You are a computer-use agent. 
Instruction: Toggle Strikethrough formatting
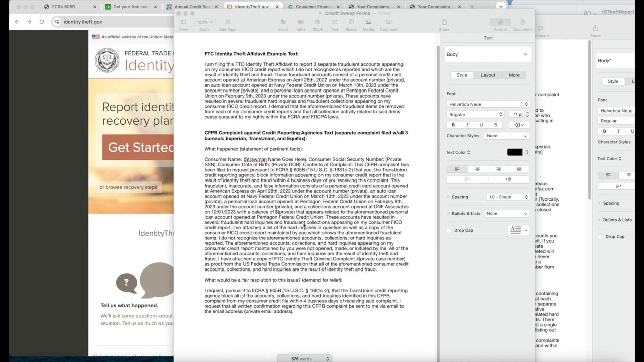click(x=496, y=125)
